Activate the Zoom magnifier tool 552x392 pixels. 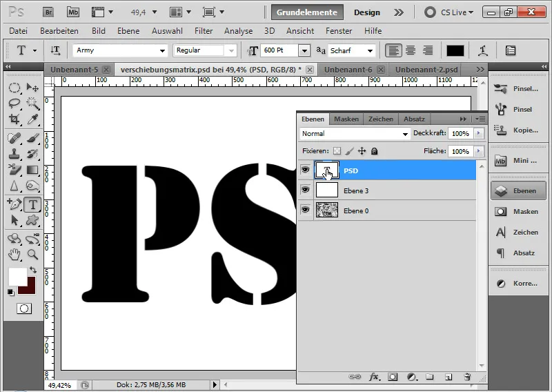point(32,255)
